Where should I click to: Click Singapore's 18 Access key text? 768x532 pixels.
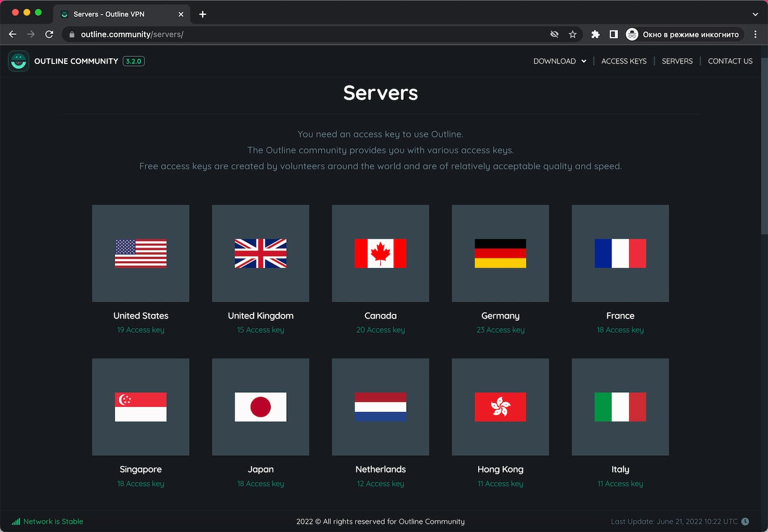[x=141, y=483]
